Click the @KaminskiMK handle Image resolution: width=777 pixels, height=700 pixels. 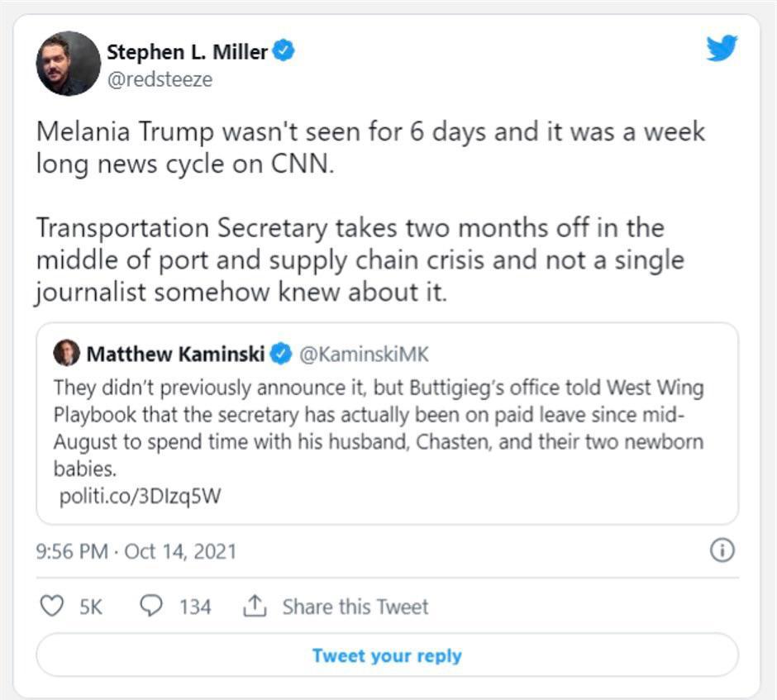(363, 355)
